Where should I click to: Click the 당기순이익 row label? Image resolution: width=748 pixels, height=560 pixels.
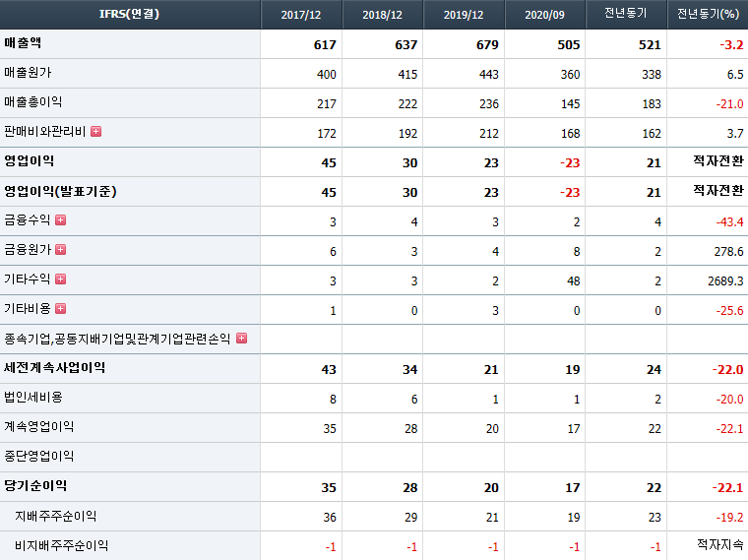coord(35,486)
